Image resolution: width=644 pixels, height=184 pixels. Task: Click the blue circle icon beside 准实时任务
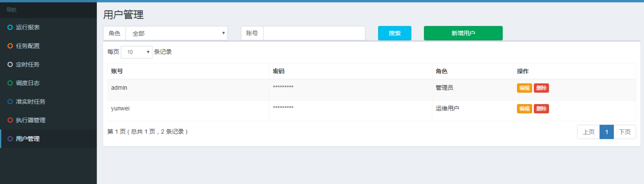click(x=10, y=102)
